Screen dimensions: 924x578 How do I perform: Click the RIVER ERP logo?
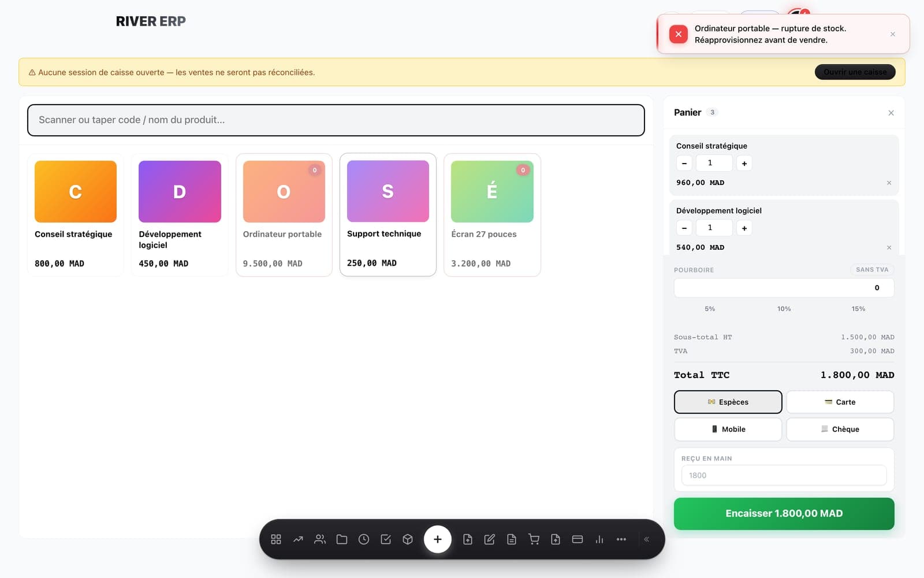151,21
